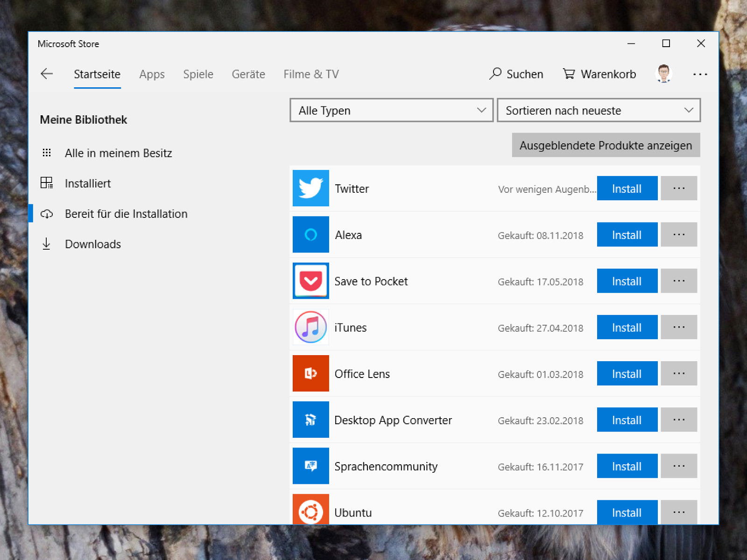Click the Ubuntu app name

(353, 512)
